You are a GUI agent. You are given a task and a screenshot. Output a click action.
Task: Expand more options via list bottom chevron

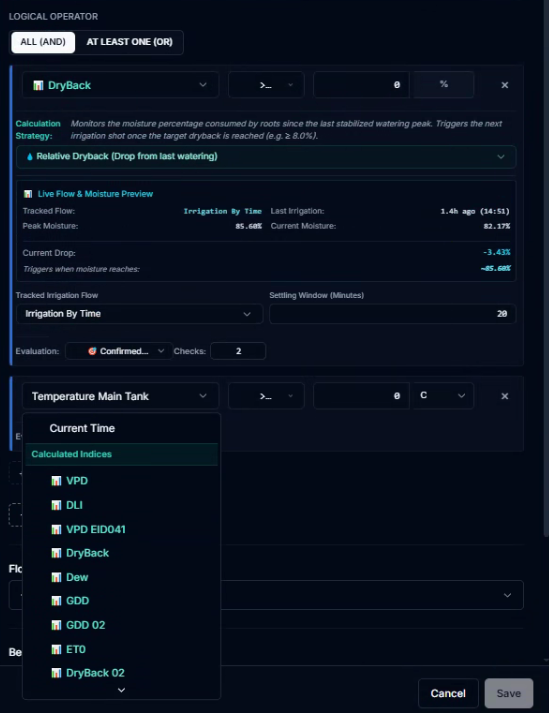tap(121, 690)
